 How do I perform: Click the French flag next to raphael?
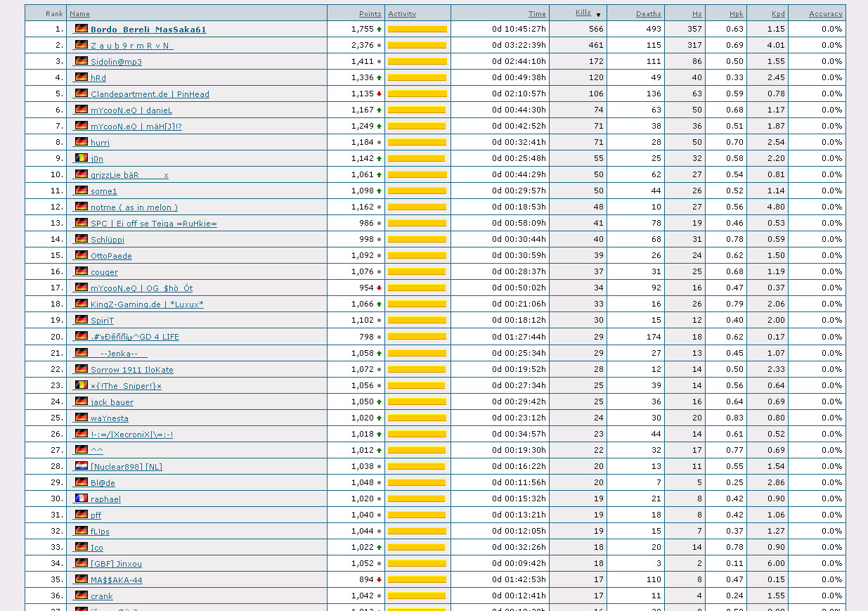point(82,498)
